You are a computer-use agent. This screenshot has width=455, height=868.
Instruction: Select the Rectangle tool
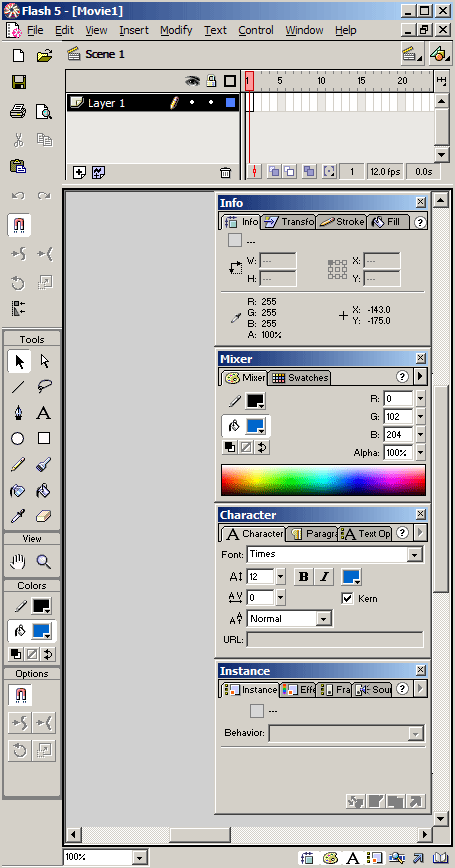(x=44, y=439)
